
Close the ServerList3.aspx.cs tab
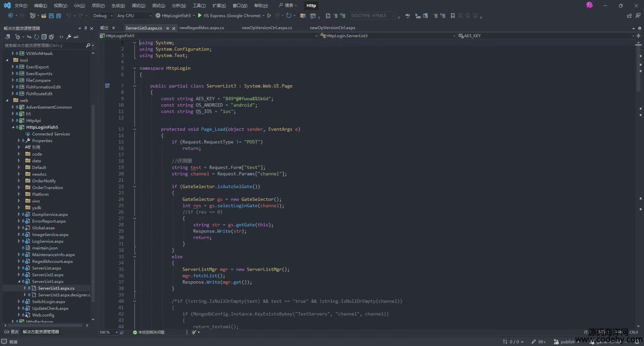point(174,28)
